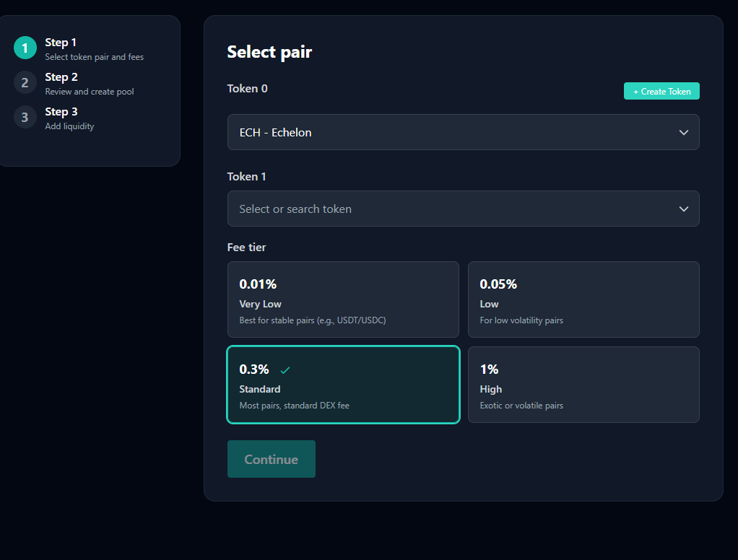The image size is (738, 560).
Task: Click the + Create Token button
Action: pyautogui.click(x=661, y=92)
